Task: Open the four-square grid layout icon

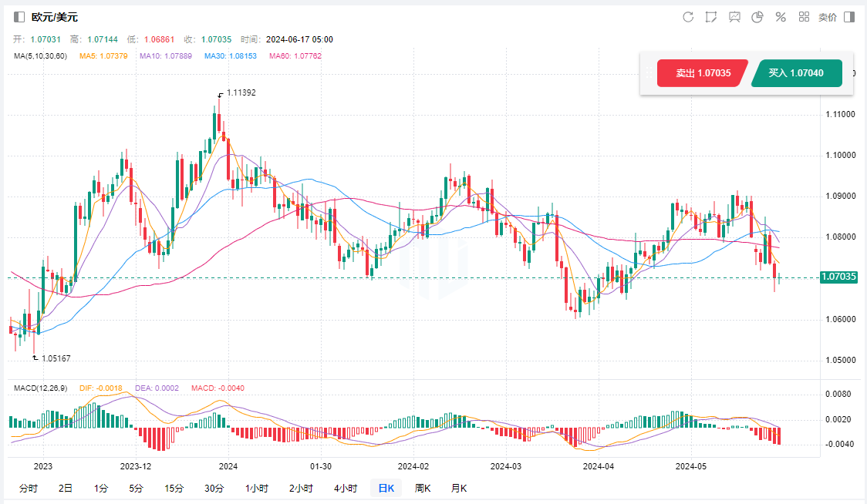Action: point(804,17)
